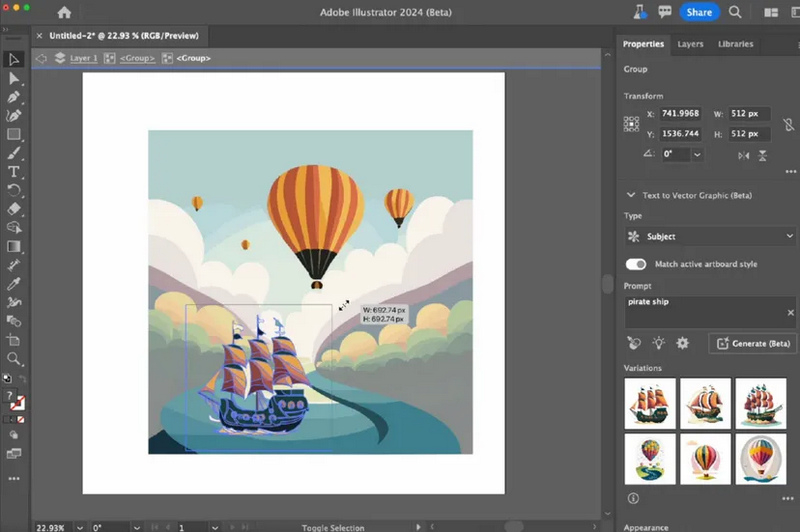Select transform reference point grid
This screenshot has height=532, width=800.
tap(631, 124)
